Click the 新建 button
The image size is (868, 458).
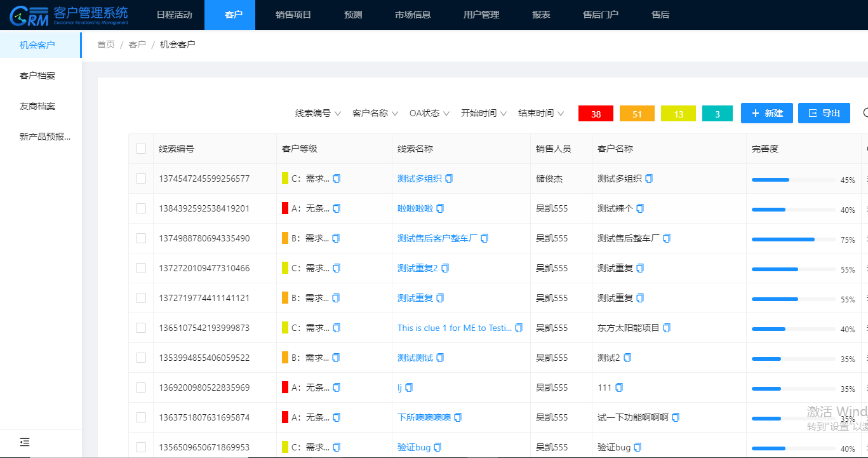coord(767,113)
